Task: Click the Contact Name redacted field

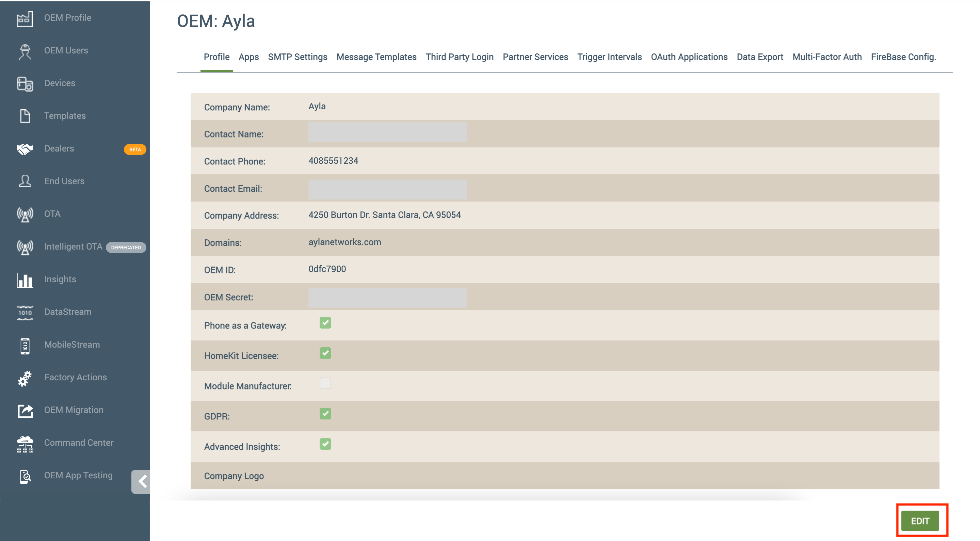Action: point(387,132)
